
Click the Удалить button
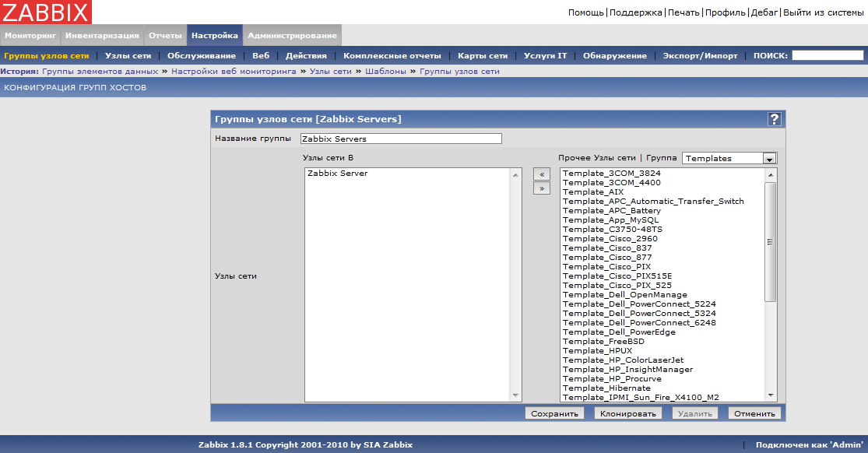pyautogui.click(x=694, y=413)
